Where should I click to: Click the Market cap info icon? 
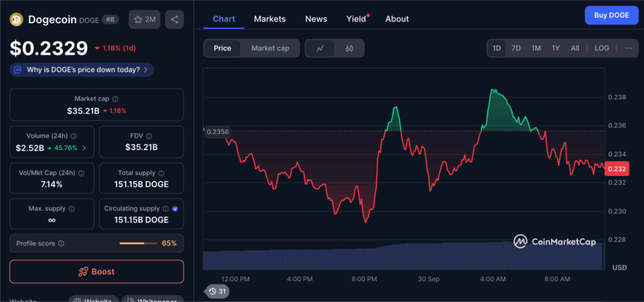[x=115, y=99]
